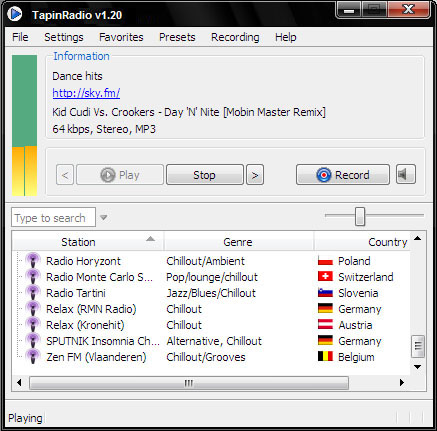Screen dimensions: 437x431
Task: Select the Radio Monte Carlo S... station
Action: pyautogui.click(x=99, y=277)
